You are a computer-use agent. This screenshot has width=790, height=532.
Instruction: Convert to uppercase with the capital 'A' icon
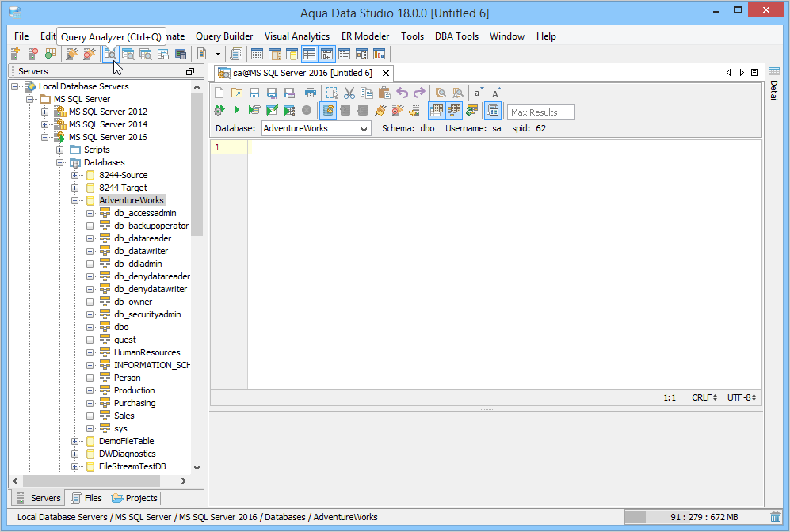tap(496, 93)
